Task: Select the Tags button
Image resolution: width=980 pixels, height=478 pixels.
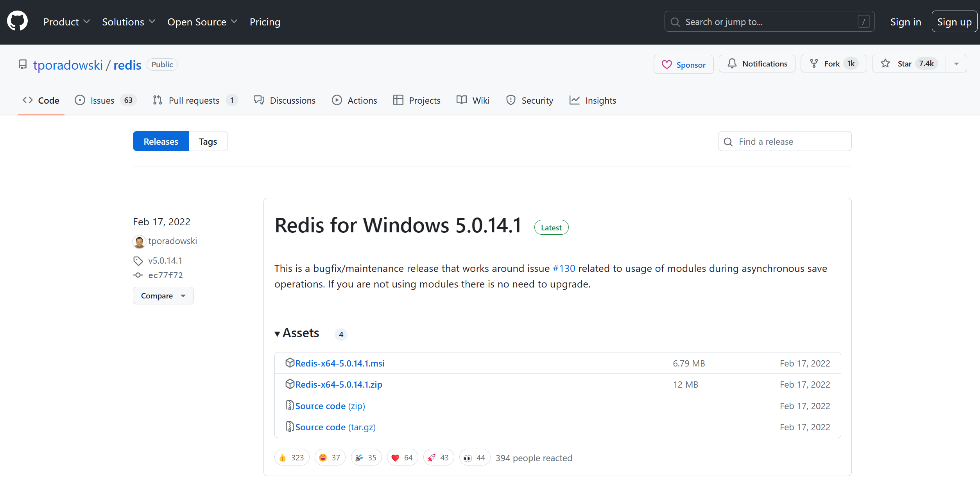Action: coord(208,141)
